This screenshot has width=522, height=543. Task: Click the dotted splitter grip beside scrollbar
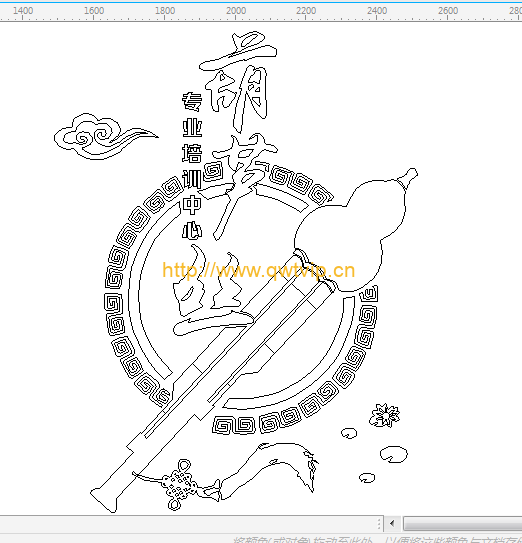pos(379,524)
